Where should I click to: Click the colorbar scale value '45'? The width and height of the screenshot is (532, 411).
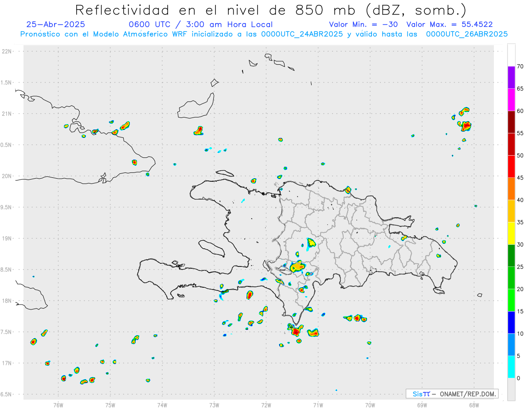520,178
